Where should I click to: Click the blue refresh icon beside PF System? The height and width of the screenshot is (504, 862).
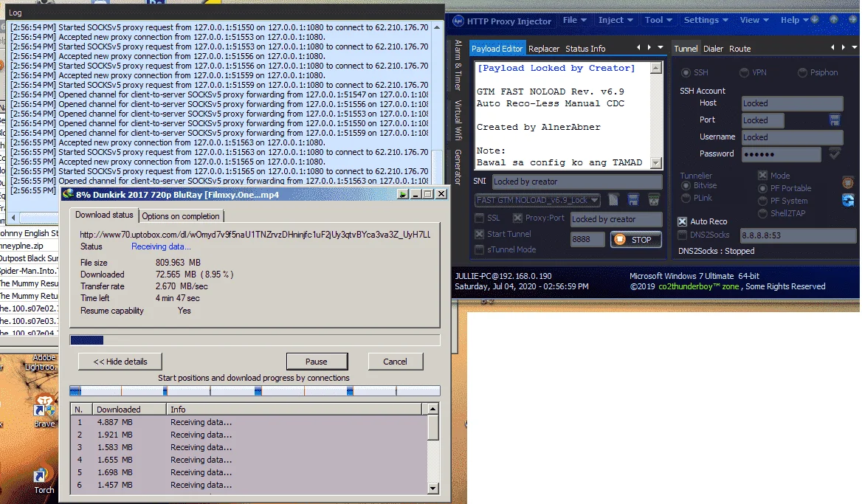848,201
